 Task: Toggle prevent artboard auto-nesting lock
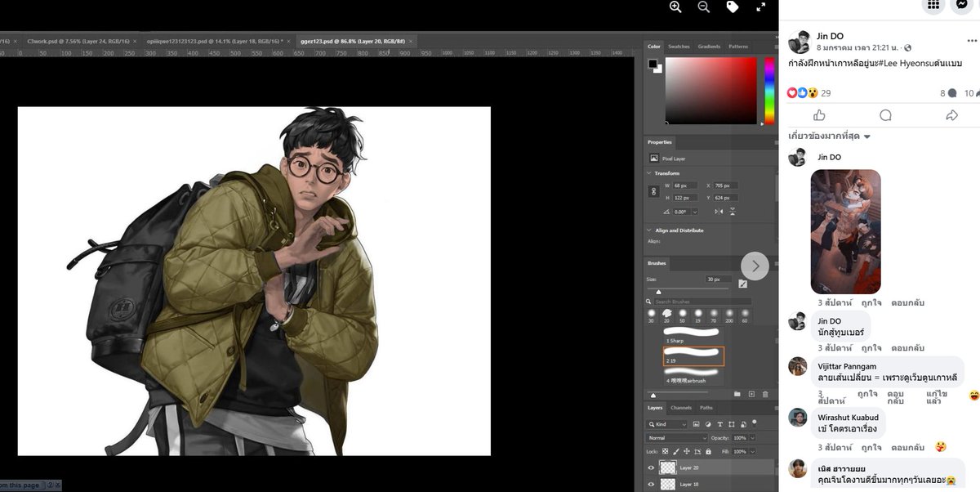coord(697,451)
